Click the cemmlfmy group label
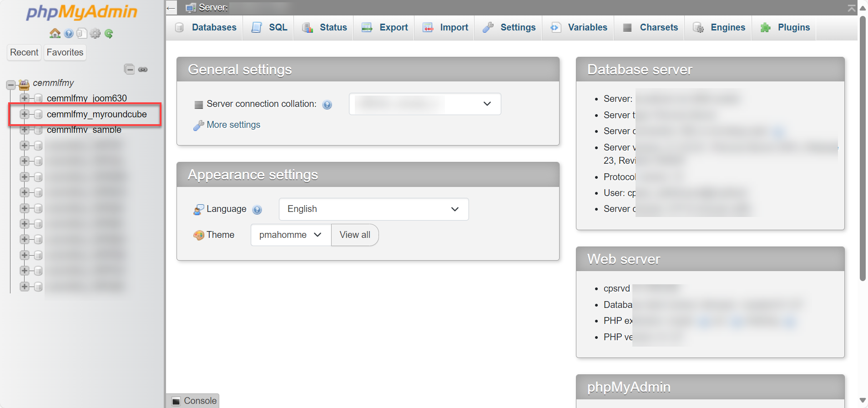868x408 pixels. pyautogui.click(x=53, y=83)
